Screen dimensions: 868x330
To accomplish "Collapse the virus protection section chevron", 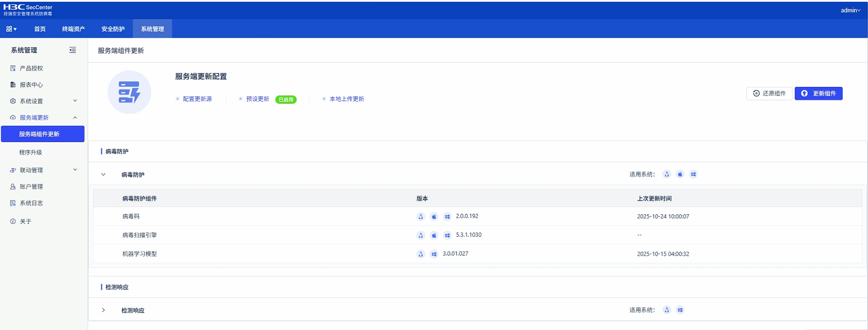I will [x=103, y=174].
